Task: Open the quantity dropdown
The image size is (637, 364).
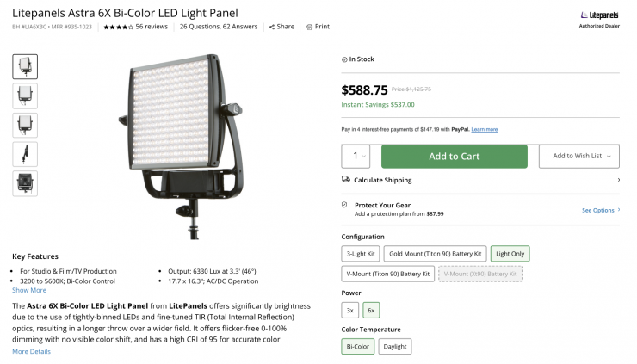Action: point(356,157)
